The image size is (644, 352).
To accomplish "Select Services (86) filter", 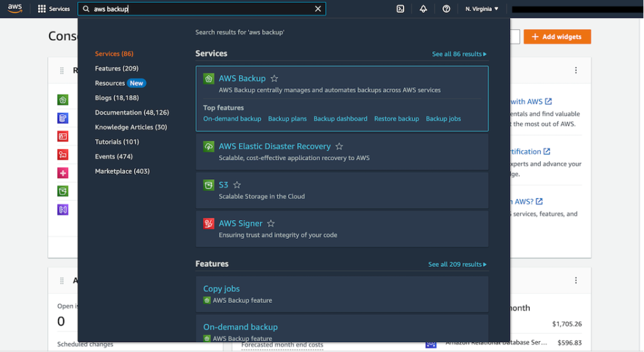I will [114, 54].
